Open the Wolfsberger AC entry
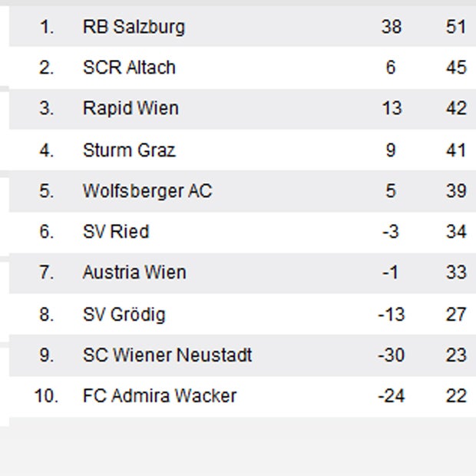 pos(147,190)
